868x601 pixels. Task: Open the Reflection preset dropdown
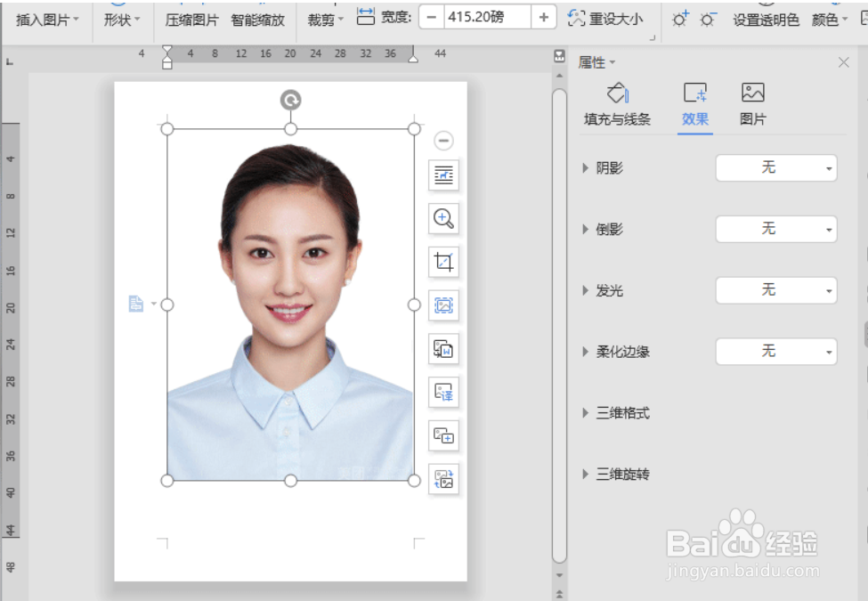tap(776, 229)
